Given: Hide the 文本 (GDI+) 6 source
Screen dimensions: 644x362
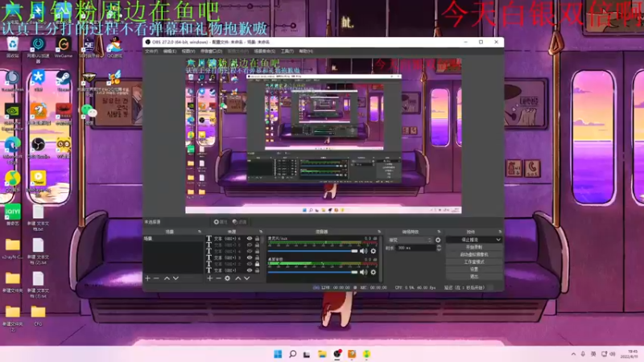Looking at the screenshot, I should tap(250, 238).
